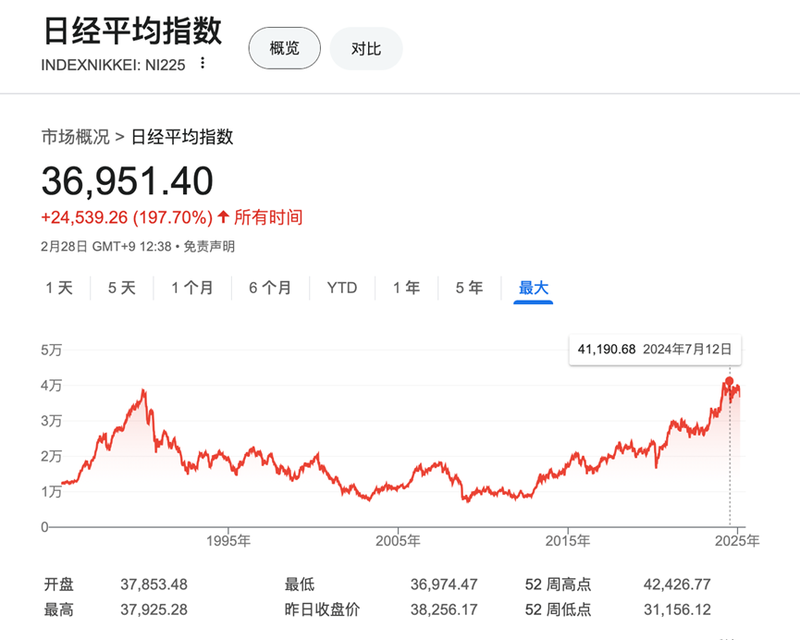Click the 52 周低点 label
Screen dimensions: 800x640
click(558, 610)
